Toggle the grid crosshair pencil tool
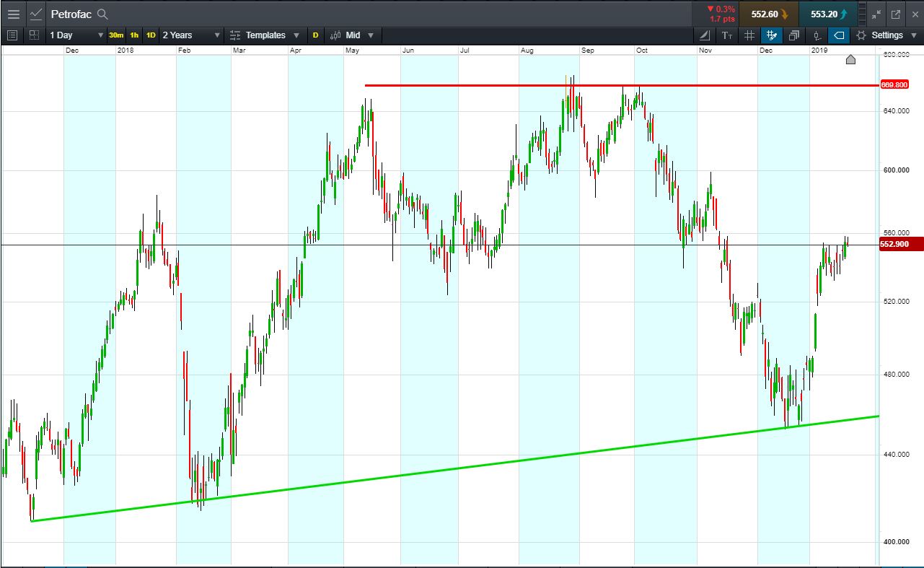This screenshot has width=924, height=568. [x=772, y=35]
